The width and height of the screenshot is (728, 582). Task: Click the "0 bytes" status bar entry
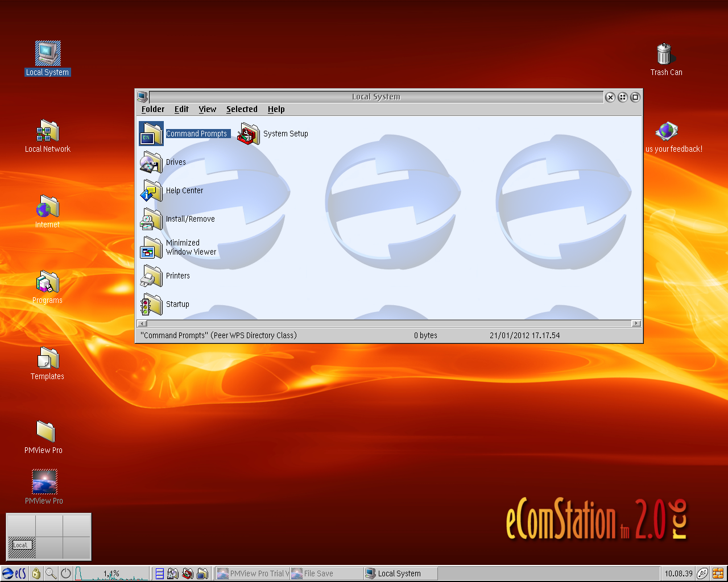click(425, 335)
